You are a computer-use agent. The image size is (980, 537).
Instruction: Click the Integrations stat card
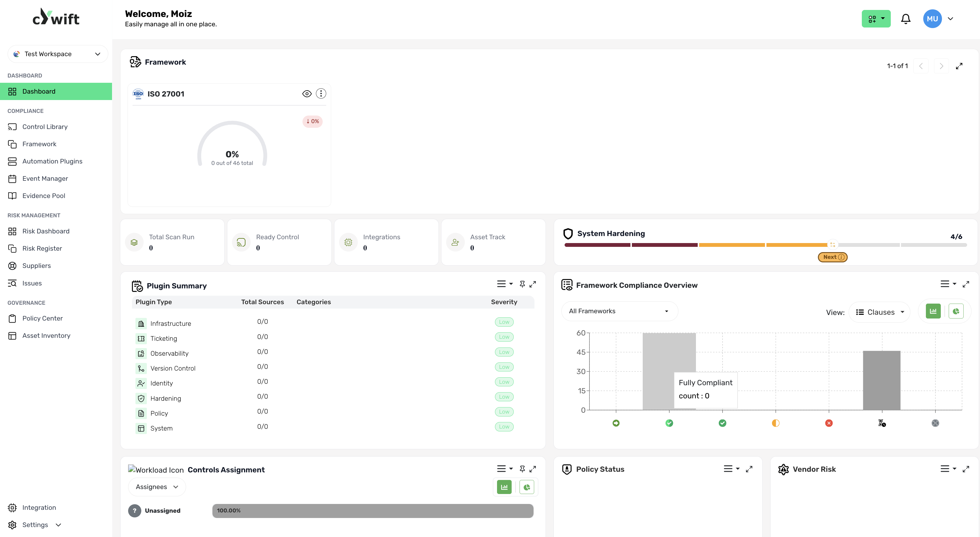(x=386, y=242)
